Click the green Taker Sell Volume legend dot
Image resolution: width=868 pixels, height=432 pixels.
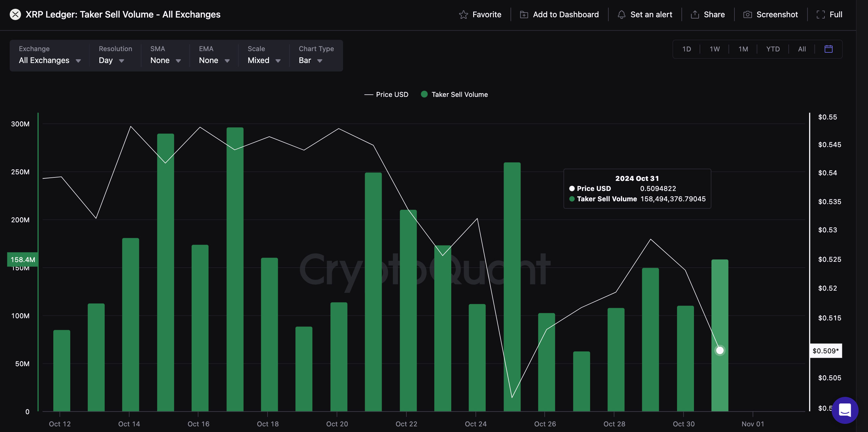(424, 94)
